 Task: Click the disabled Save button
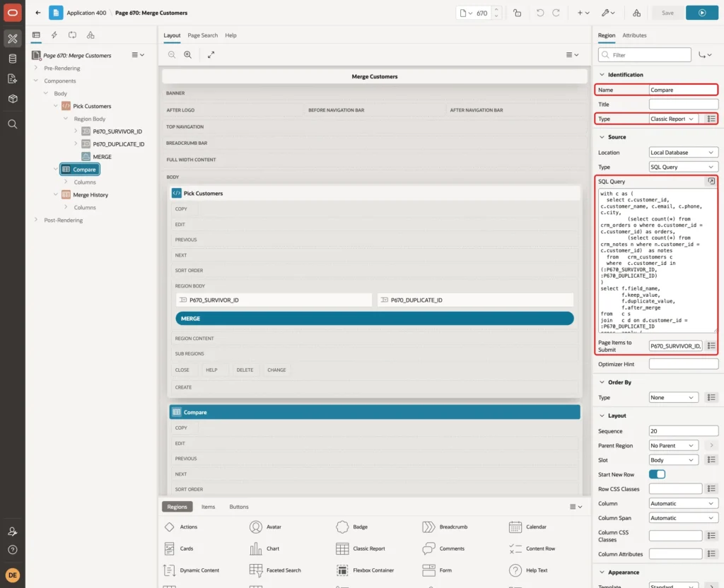coord(667,13)
